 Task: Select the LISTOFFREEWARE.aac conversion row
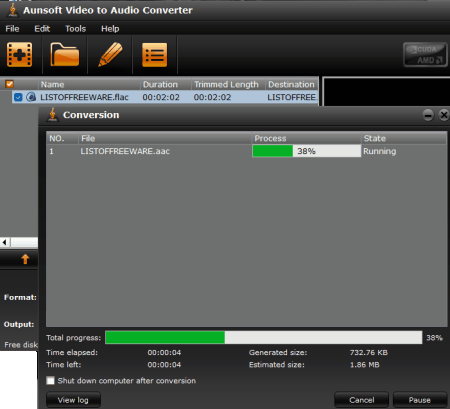pos(246,151)
